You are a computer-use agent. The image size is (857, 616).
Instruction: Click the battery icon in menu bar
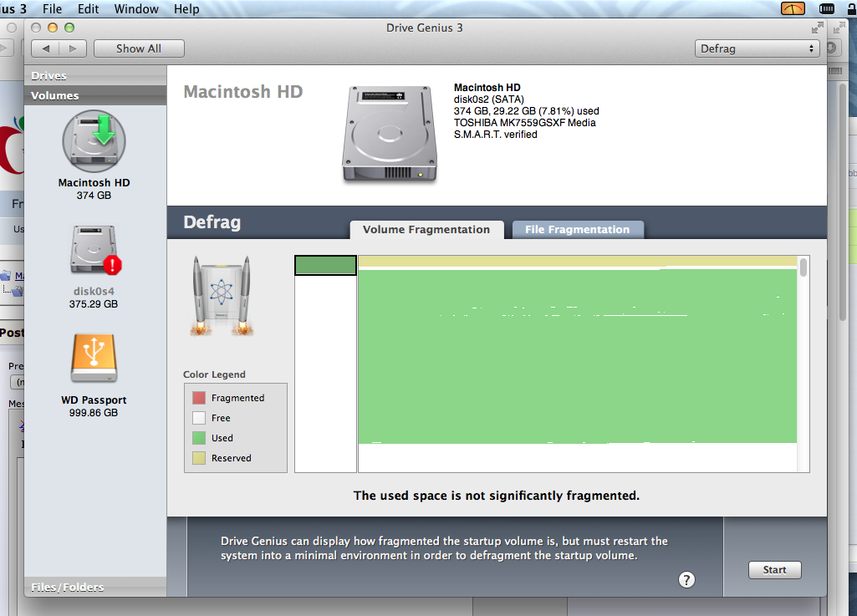[x=826, y=8]
